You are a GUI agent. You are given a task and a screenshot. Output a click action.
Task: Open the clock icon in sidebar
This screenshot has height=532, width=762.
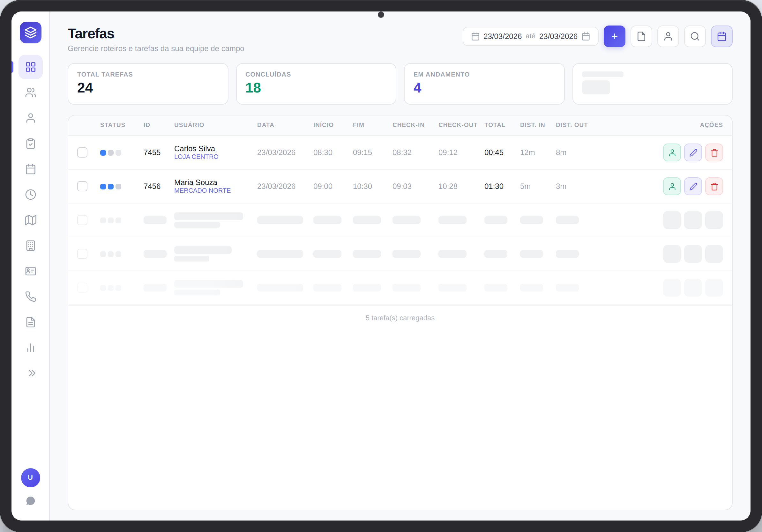pos(31,195)
